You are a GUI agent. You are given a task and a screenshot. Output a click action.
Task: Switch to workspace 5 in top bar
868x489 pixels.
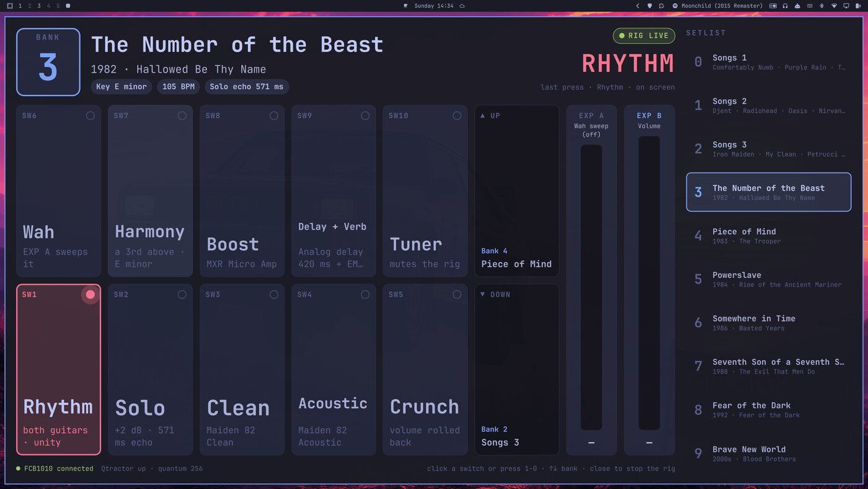[58, 6]
